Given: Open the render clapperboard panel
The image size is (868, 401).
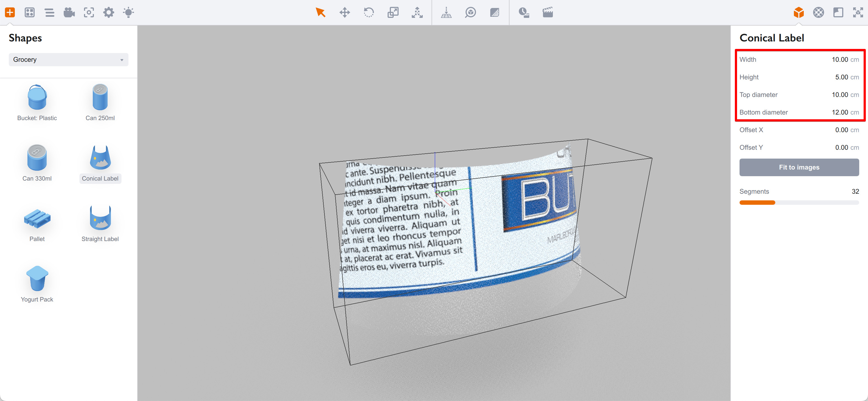Looking at the screenshot, I should (x=547, y=12).
